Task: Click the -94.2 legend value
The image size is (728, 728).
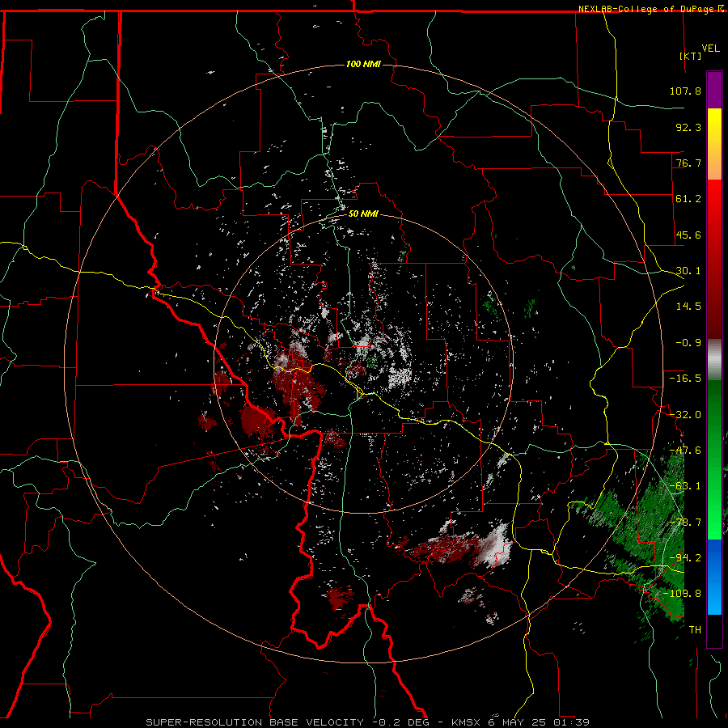Action: point(685,558)
